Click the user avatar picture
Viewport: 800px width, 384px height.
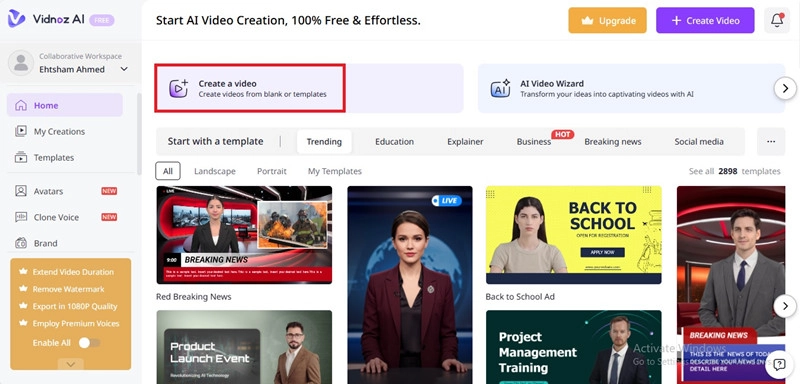[21, 63]
